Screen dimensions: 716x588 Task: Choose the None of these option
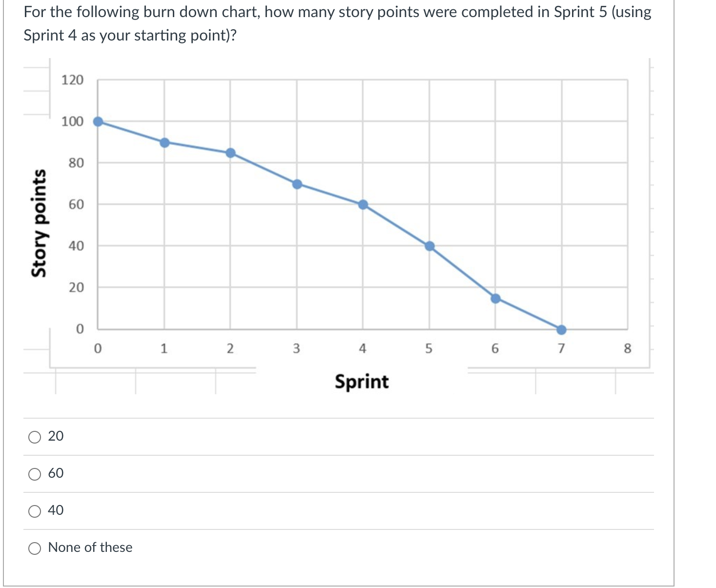pos(34,548)
